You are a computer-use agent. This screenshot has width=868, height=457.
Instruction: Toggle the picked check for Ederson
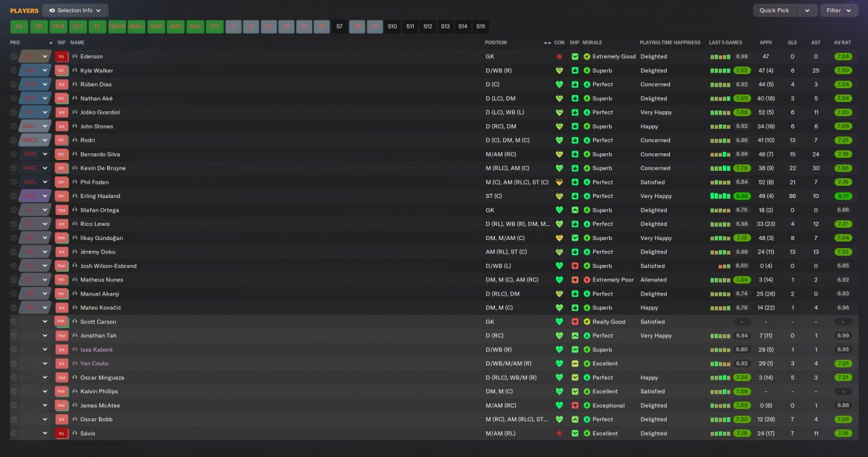click(14, 56)
